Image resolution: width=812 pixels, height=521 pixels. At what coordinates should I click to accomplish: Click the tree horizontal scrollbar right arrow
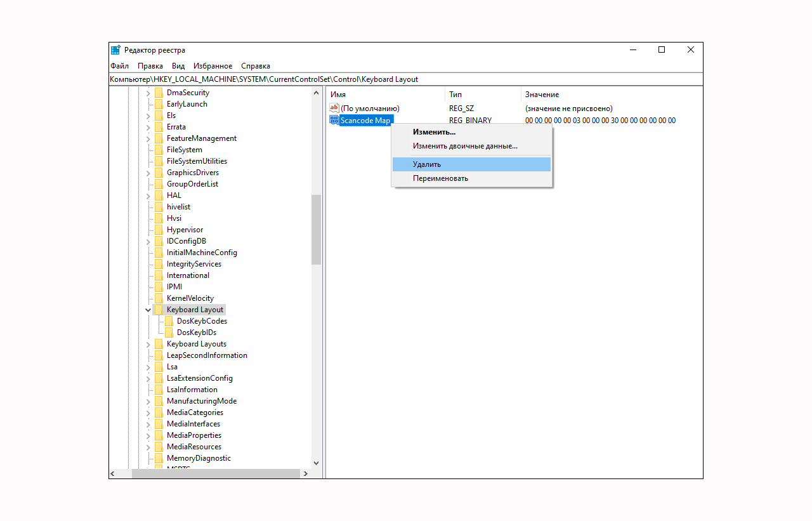click(305, 473)
